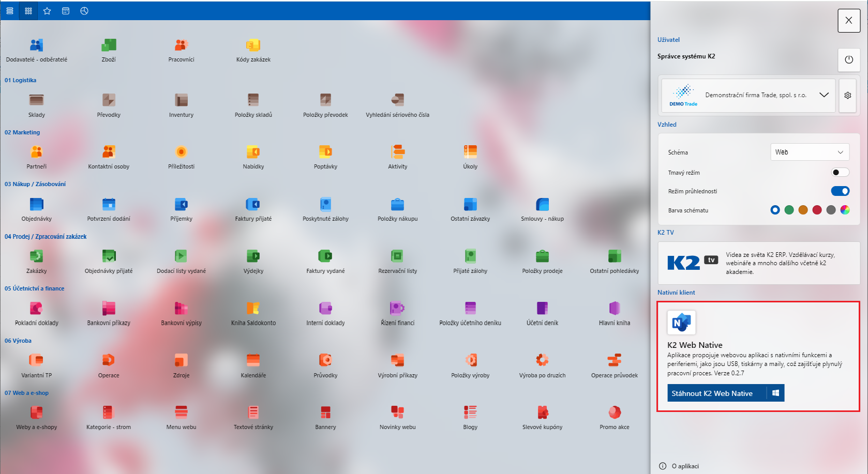Select 04 Prodej / Zpracování zakázek heading
Image resolution: width=868 pixels, height=474 pixels.
point(46,236)
